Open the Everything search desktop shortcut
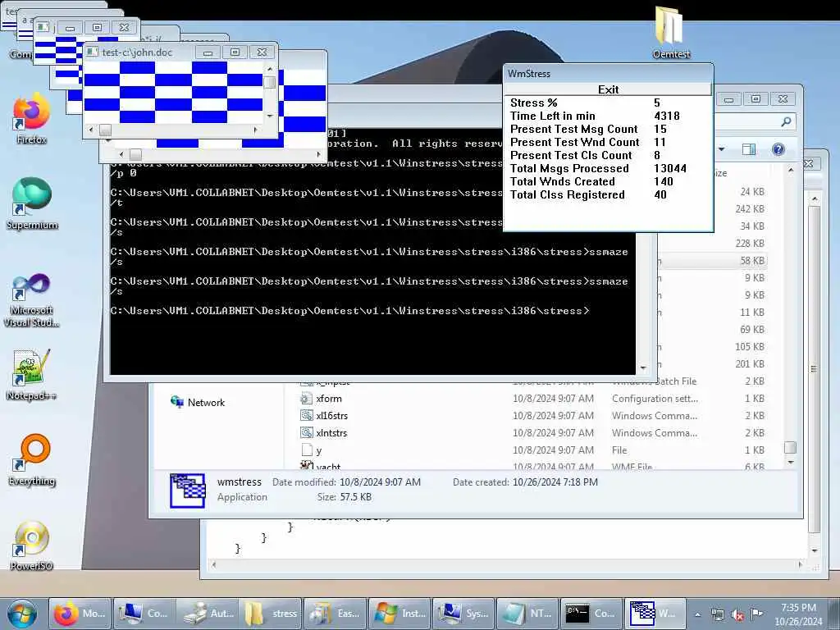The height and width of the screenshot is (630, 840). point(32,460)
